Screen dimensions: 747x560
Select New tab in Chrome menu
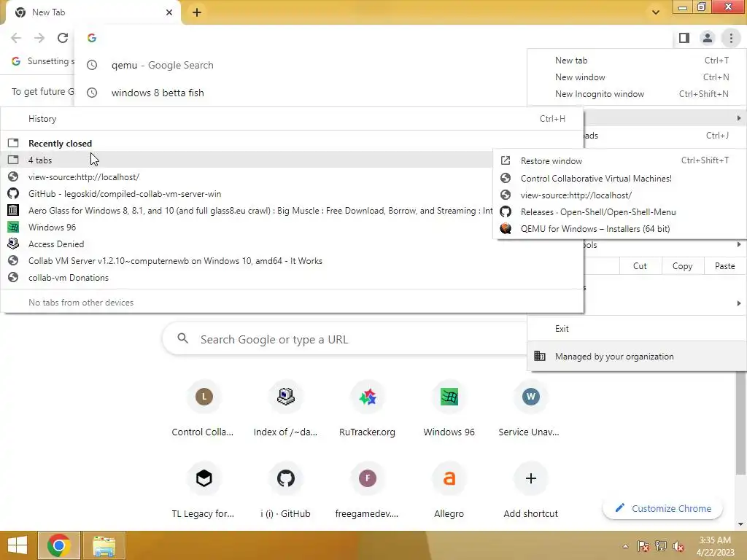click(637, 61)
